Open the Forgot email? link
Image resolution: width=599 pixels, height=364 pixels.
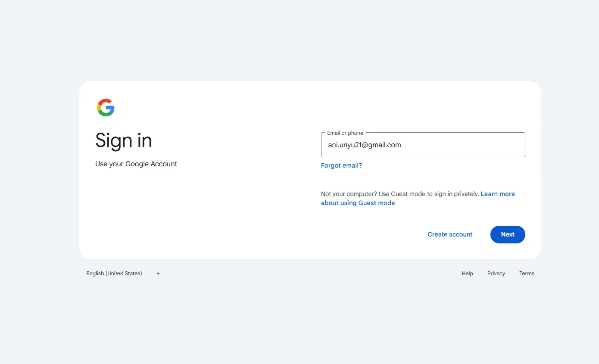(x=341, y=165)
